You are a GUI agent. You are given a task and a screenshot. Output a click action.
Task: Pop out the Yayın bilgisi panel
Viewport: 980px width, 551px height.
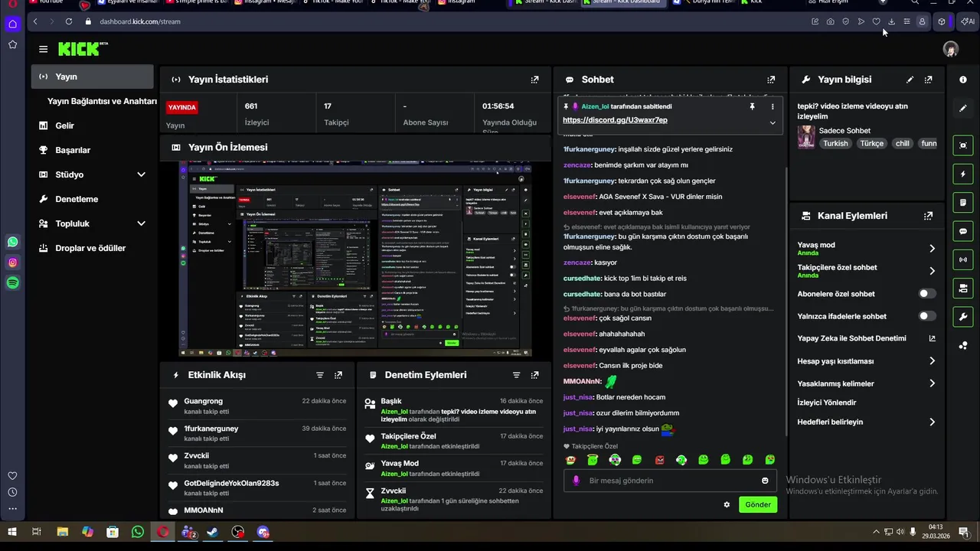(928, 80)
